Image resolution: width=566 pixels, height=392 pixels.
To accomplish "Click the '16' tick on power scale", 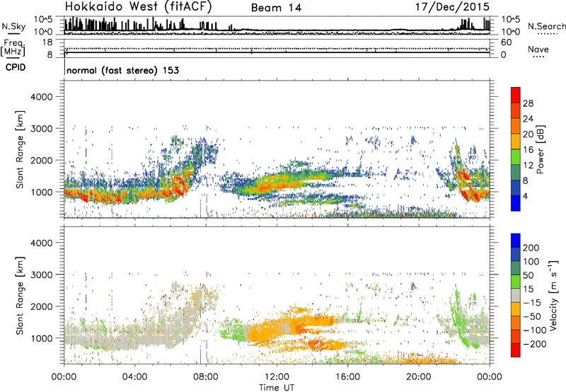I will coord(528,150).
